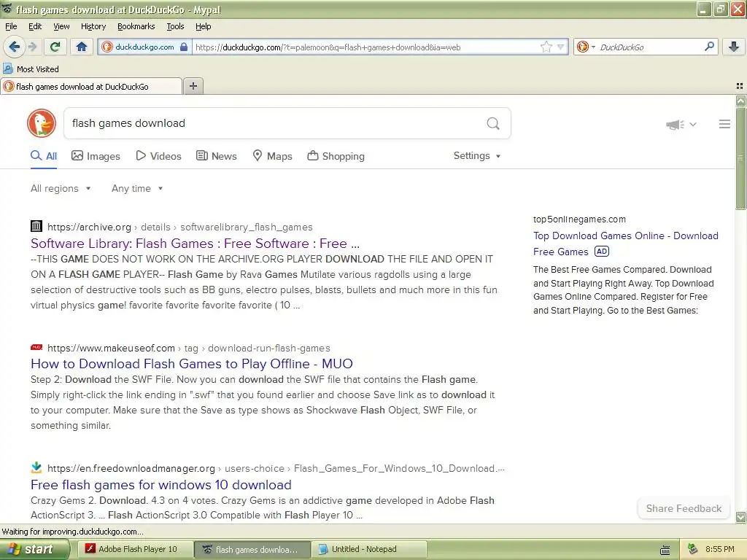Open the Downloads arrow button
This screenshot has width=747, height=560.
[x=734, y=47]
